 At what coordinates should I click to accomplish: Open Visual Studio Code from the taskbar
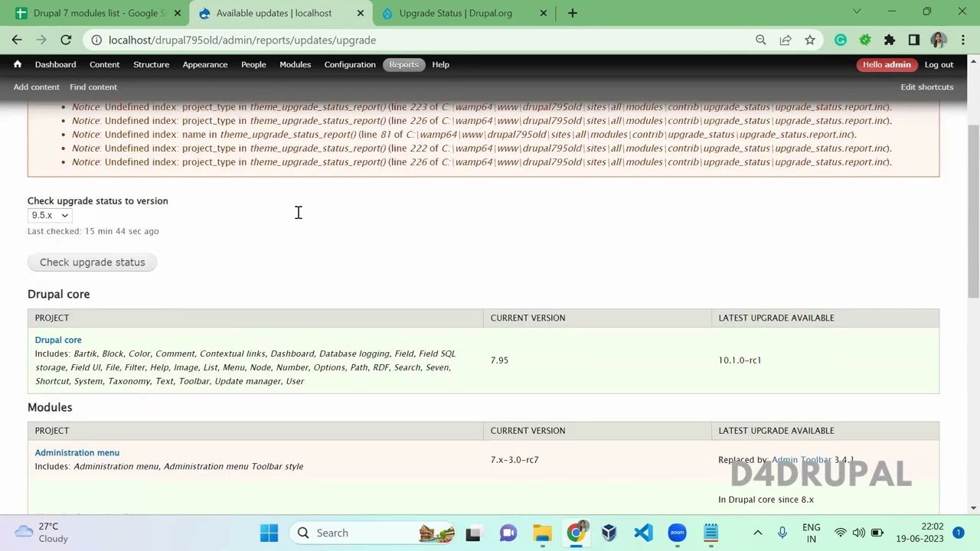tap(643, 533)
